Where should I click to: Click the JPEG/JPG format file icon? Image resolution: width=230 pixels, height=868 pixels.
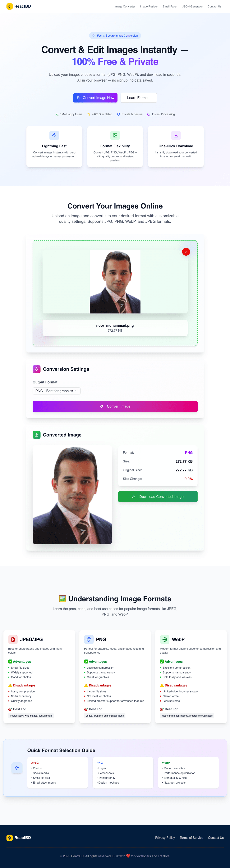coord(13,640)
